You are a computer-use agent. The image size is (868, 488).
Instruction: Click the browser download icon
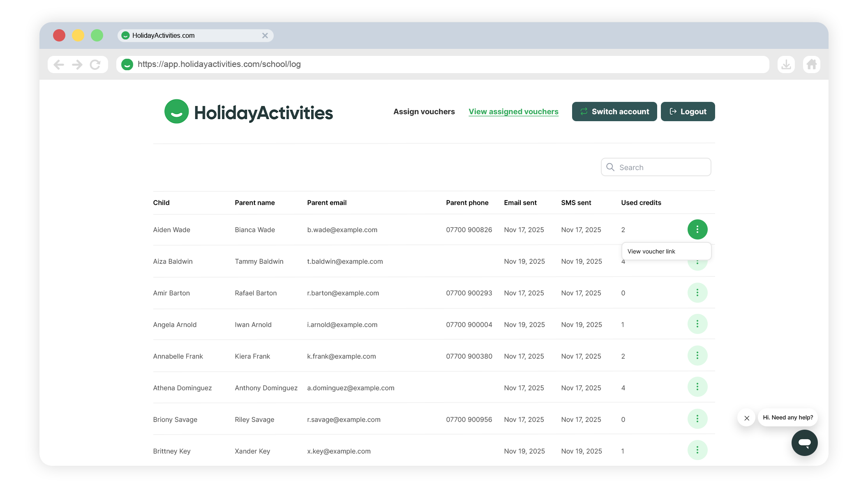[786, 64]
